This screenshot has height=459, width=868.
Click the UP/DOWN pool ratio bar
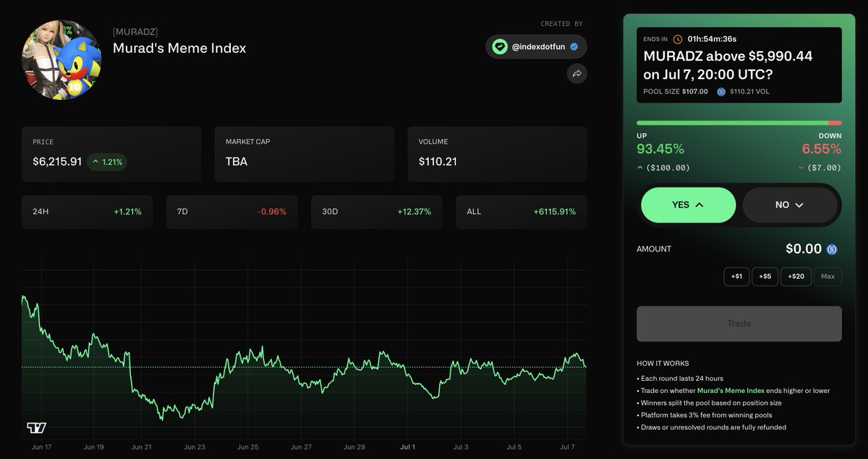click(739, 123)
